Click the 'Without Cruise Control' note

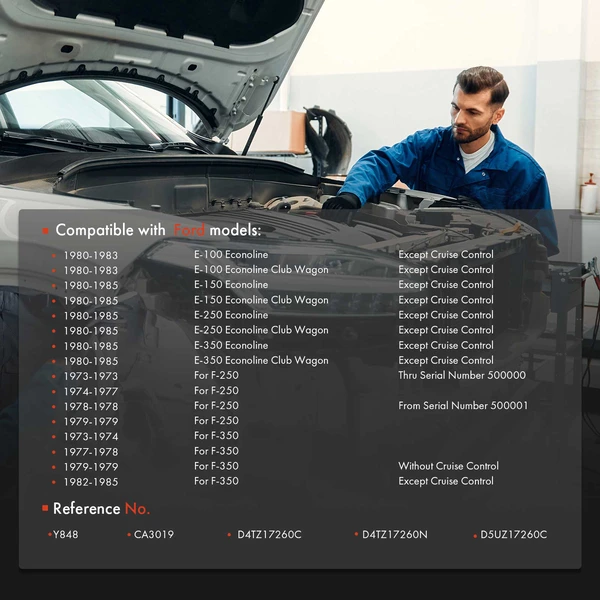pyautogui.click(x=448, y=466)
